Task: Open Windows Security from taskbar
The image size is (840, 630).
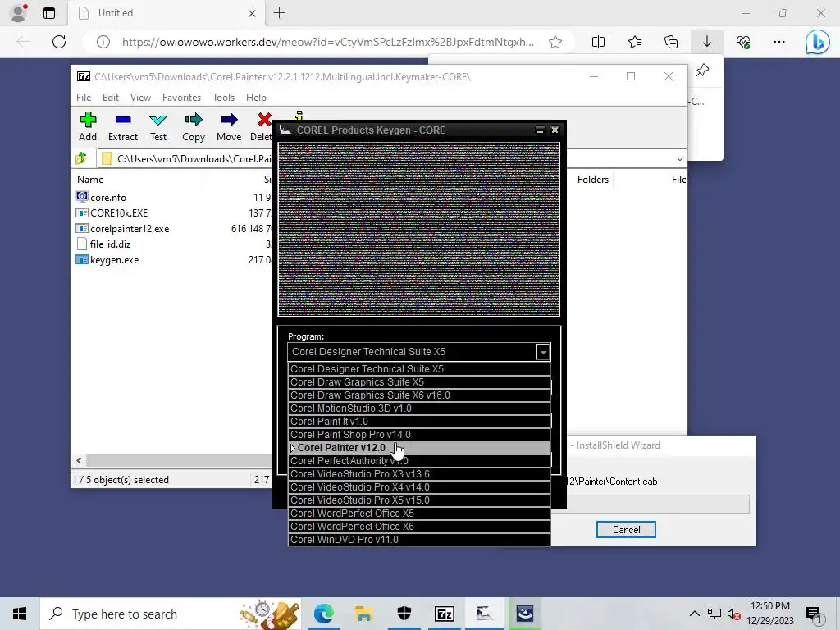Action: coord(404,614)
